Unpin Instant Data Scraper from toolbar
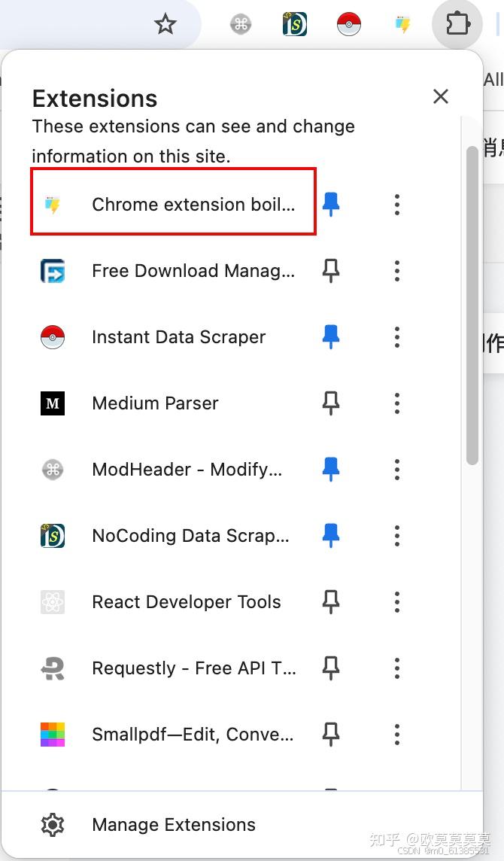Screen dimensions: 504x861 tap(331, 337)
